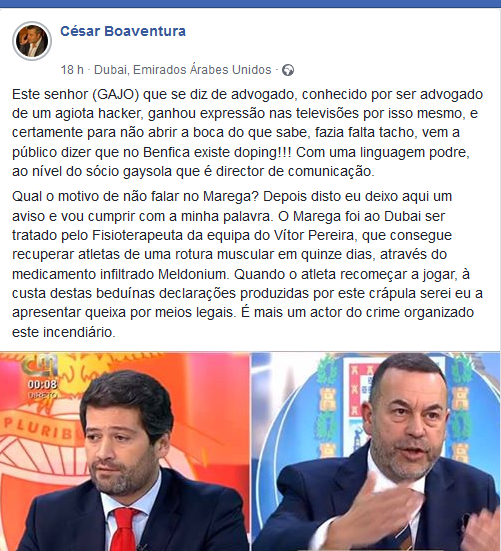The width and height of the screenshot is (501, 551).
Task: Open César Boaventura's profile picture
Action: tap(32, 41)
